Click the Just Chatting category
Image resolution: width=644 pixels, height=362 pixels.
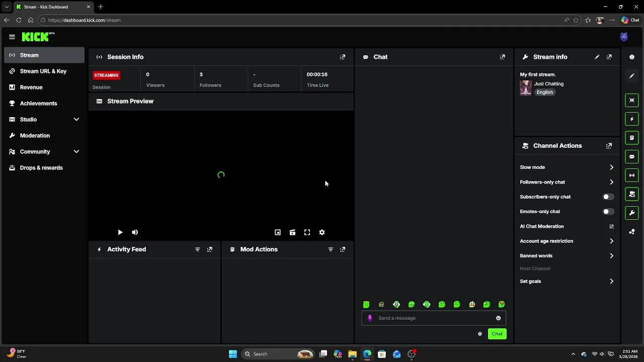coord(549,84)
